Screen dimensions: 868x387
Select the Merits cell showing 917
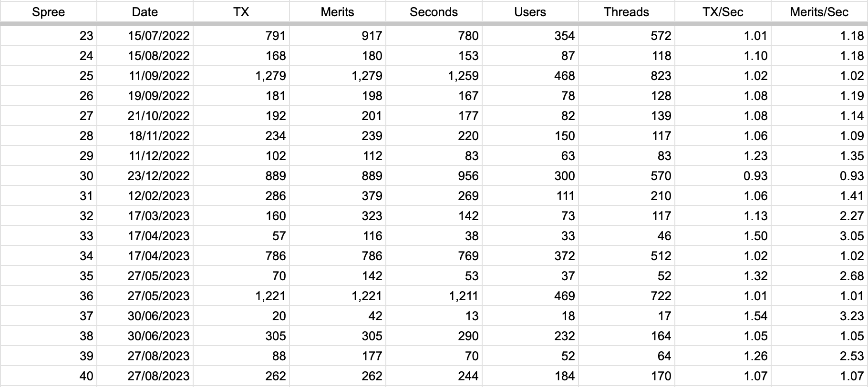pyautogui.click(x=338, y=36)
